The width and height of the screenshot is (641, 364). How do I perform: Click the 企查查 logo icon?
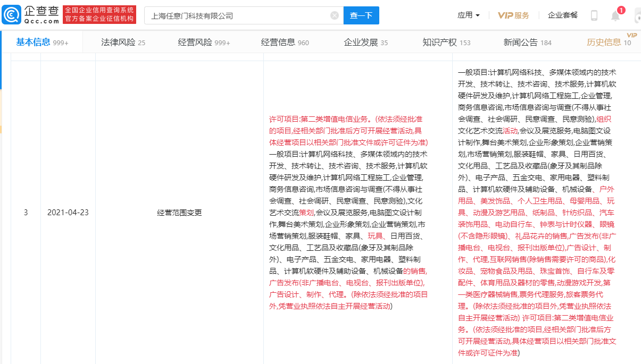12,15
